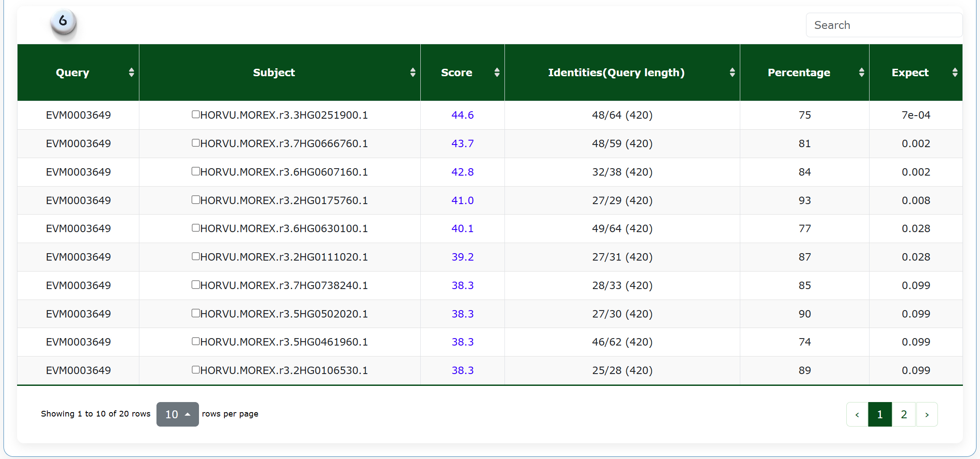Sort table by Query column arrows
This screenshot has width=980, height=459.
[131, 73]
